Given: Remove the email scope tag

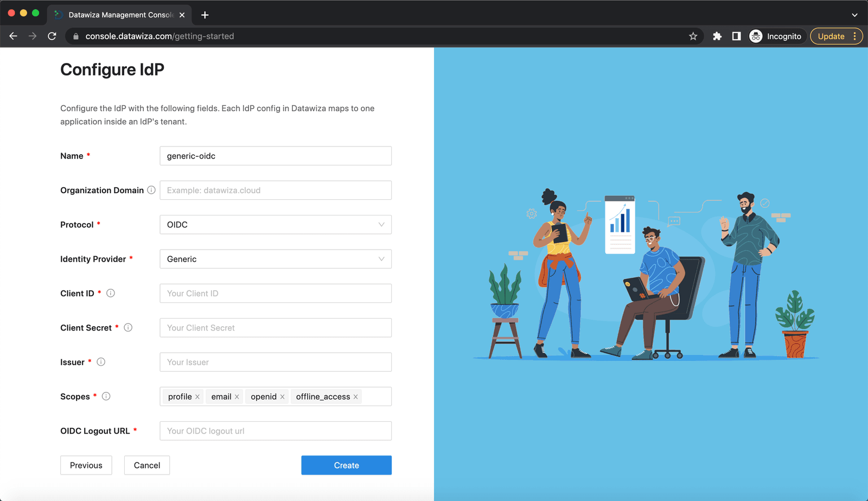Looking at the screenshot, I should click(237, 397).
